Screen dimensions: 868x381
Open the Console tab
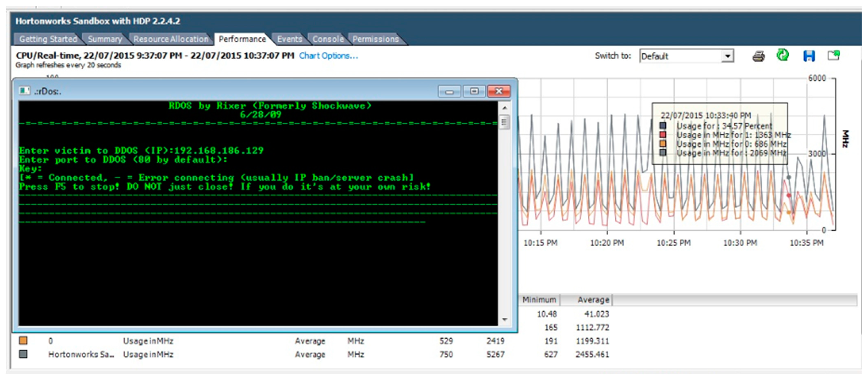[328, 39]
